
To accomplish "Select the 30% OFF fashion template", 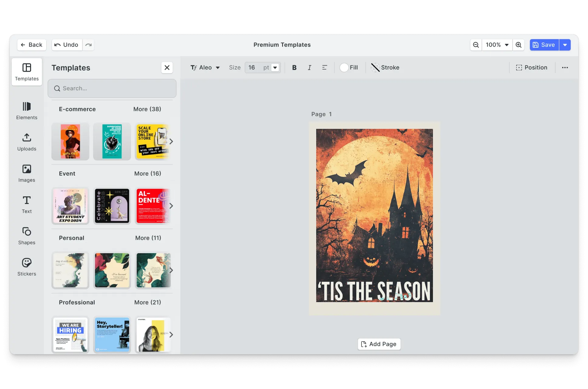I will 70,141.
